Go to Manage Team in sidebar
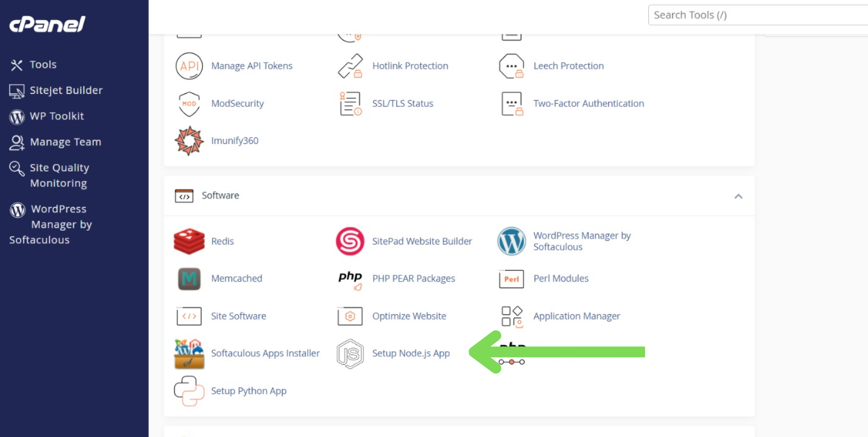868x437 pixels. pyautogui.click(x=65, y=142)
